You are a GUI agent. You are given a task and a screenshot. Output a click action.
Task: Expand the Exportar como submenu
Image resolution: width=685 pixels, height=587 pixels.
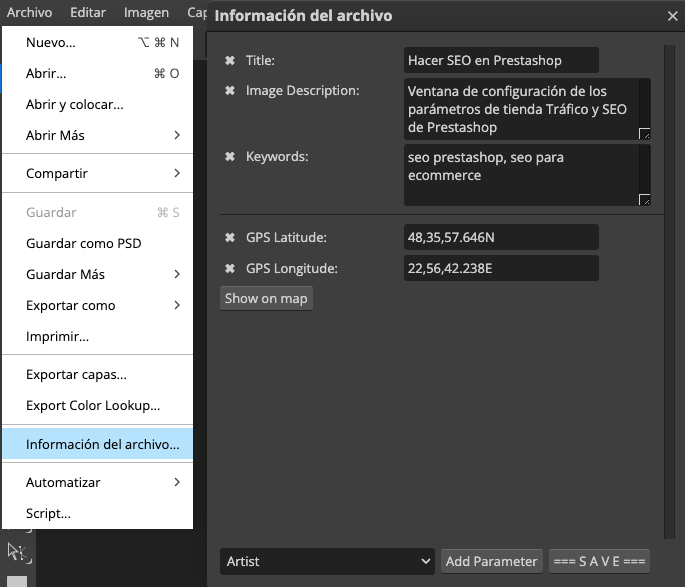pos(97,305)
